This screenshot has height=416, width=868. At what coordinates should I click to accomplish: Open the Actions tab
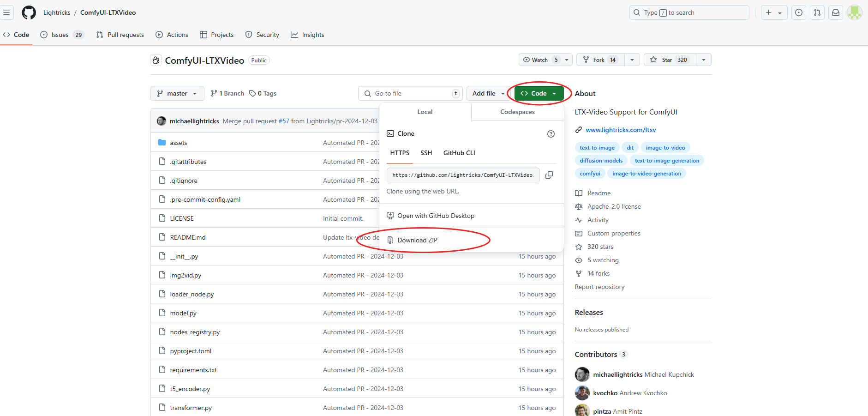172,35
